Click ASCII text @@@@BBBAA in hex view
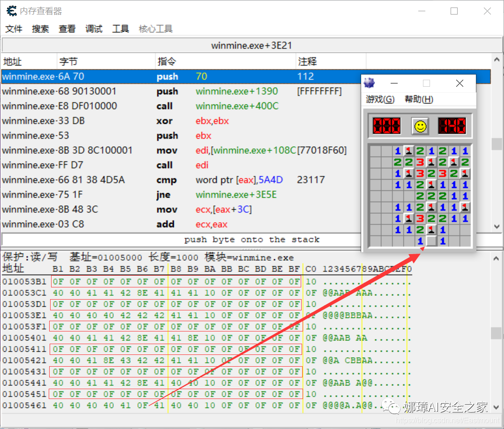504x429 pixels. click(x=348, y=316)
